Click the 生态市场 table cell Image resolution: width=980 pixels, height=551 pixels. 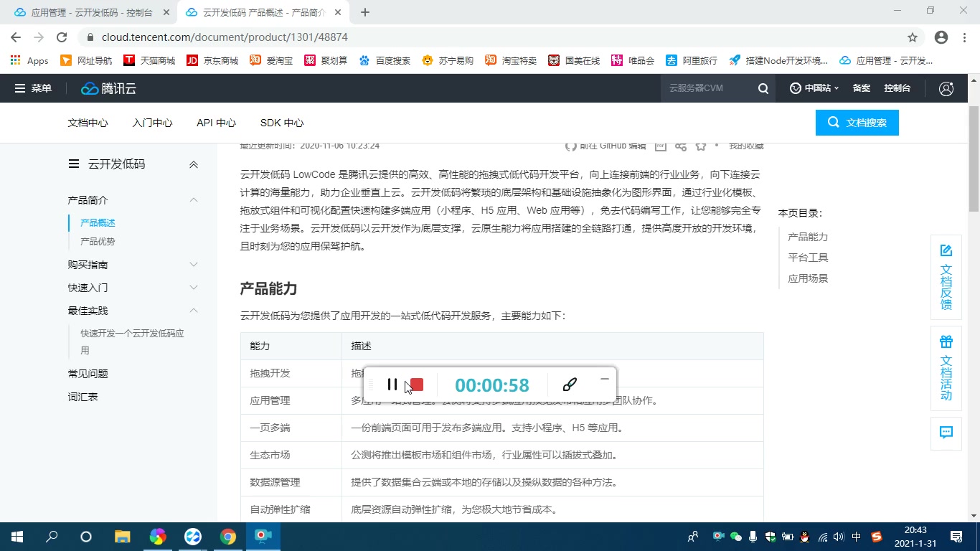[291, 455]
